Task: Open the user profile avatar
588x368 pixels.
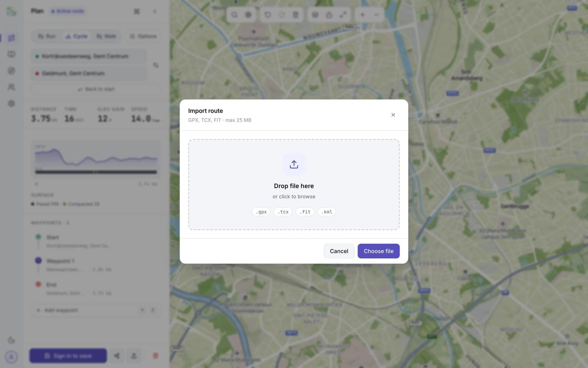Action: [x=11, y=357]
